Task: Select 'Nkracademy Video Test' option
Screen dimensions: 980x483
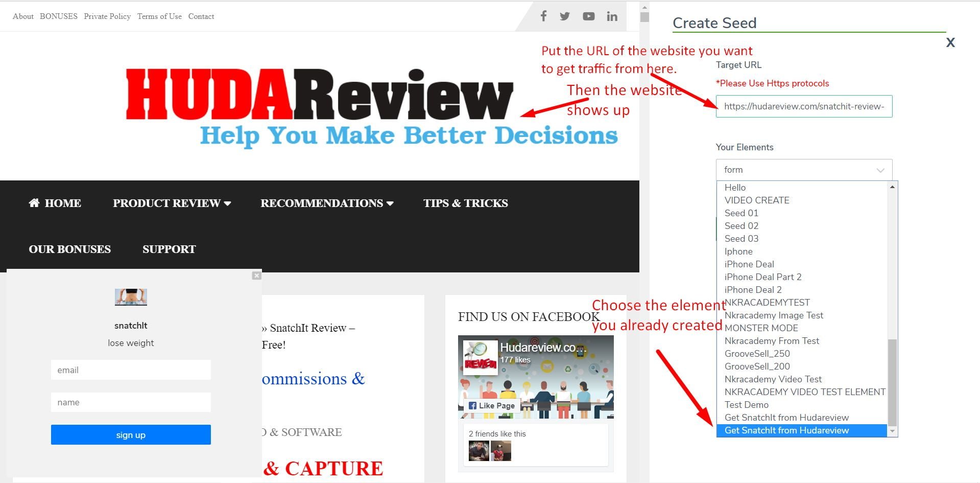Action: 802,379
